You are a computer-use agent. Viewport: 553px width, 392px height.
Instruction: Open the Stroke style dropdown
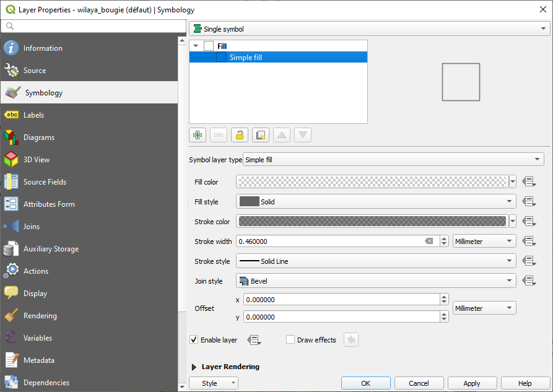coord(376,261)
